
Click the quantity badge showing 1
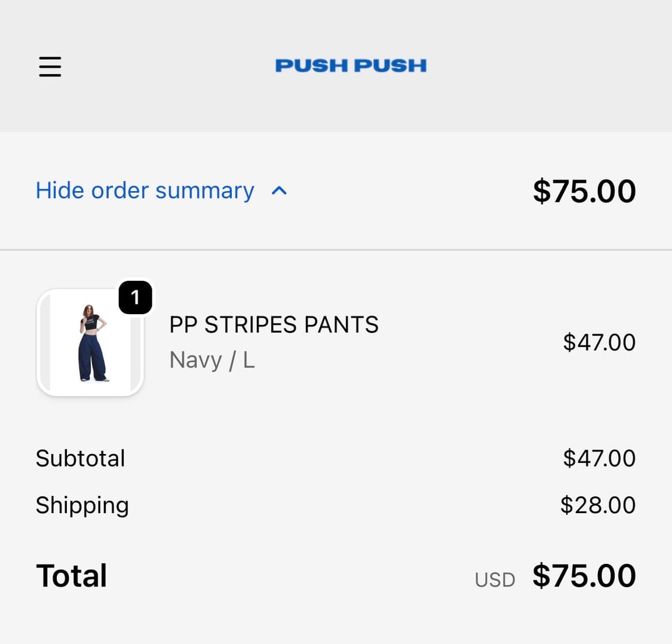(135, 297)
